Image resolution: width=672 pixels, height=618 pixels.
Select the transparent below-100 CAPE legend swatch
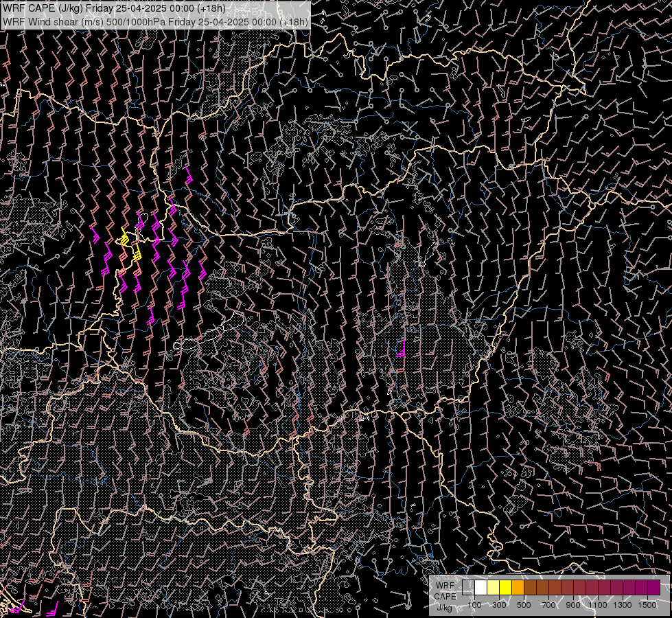(468, 588)
